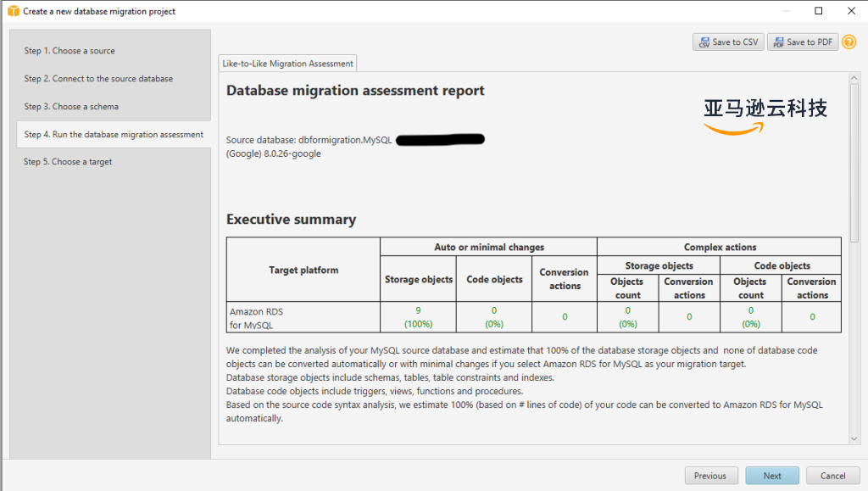The height and width of the screenshot is (491, 868).
Task: Save the report to CSV
Action: pos(728,42)
